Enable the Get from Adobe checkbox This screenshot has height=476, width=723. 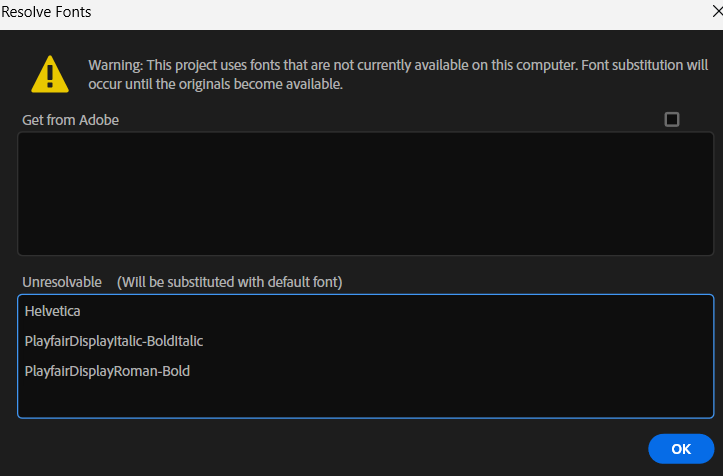[672, 119]
